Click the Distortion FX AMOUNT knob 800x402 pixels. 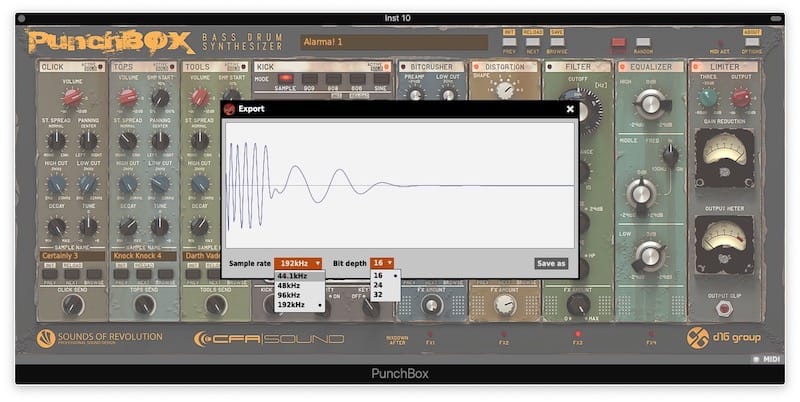click(505, 305)
